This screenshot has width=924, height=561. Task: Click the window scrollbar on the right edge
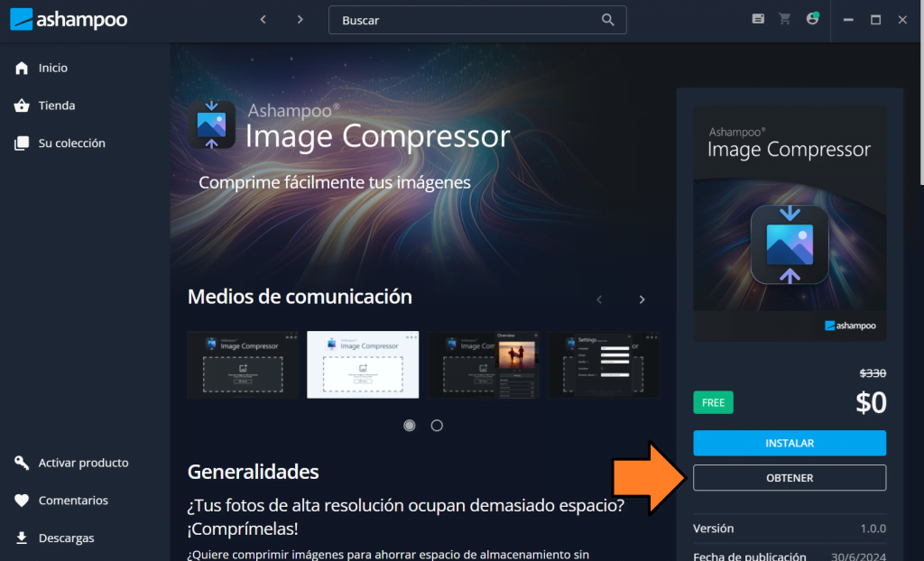click(921, 93)
